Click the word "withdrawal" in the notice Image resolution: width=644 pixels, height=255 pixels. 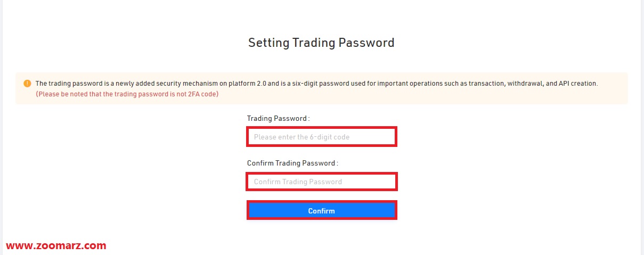[x=525, y=84]
